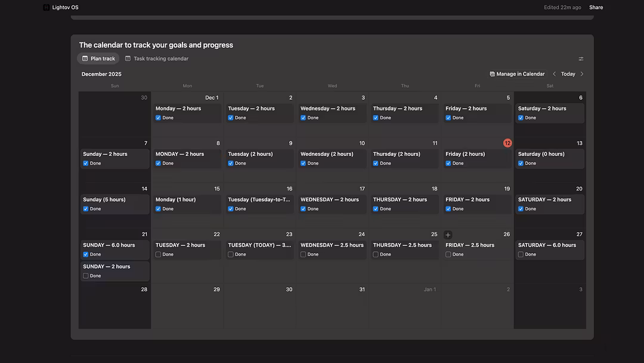The image size is (644, 363).
Task: Click the Lightov OS page icon
Action: coord(47,7)
